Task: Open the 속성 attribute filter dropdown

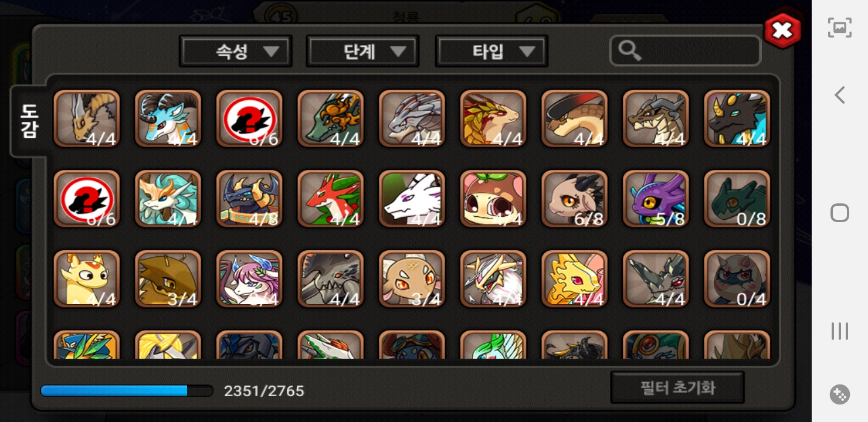Action: pyautogui.click(x=236, y=52)
